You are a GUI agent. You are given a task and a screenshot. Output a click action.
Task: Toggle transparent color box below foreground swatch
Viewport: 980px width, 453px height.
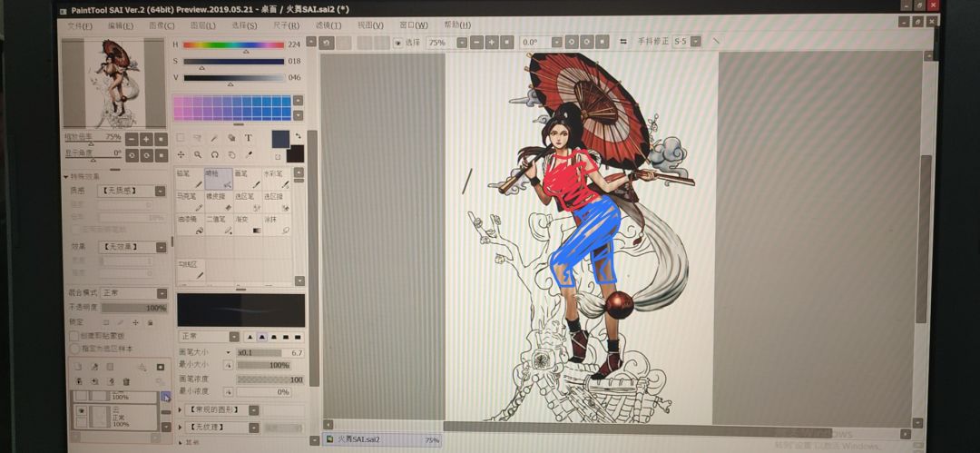click(278, 156)
